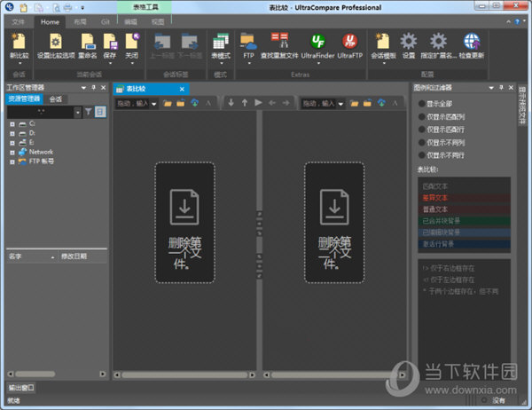Click the 已合并块背景 color swatch
The width and height of the screenshot is (532, 410).
(x=464, y=221)
